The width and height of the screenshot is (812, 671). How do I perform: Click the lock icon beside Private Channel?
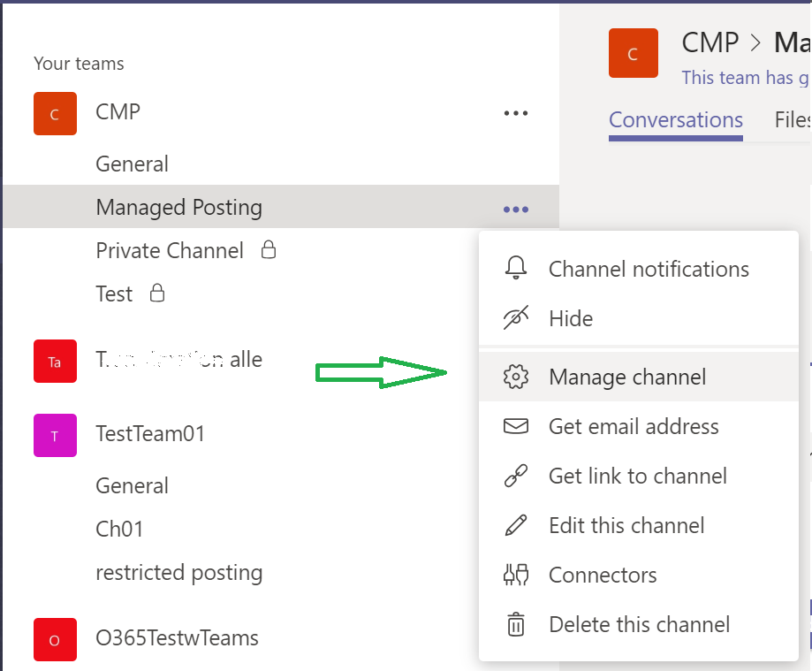click(x=269, y=249)
